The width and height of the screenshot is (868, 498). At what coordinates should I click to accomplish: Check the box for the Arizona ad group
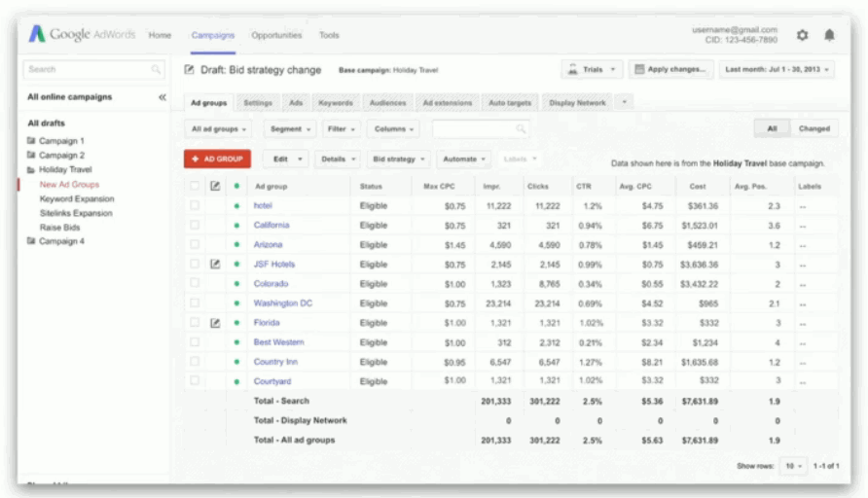pyautogui.click(x=195, y=244)
